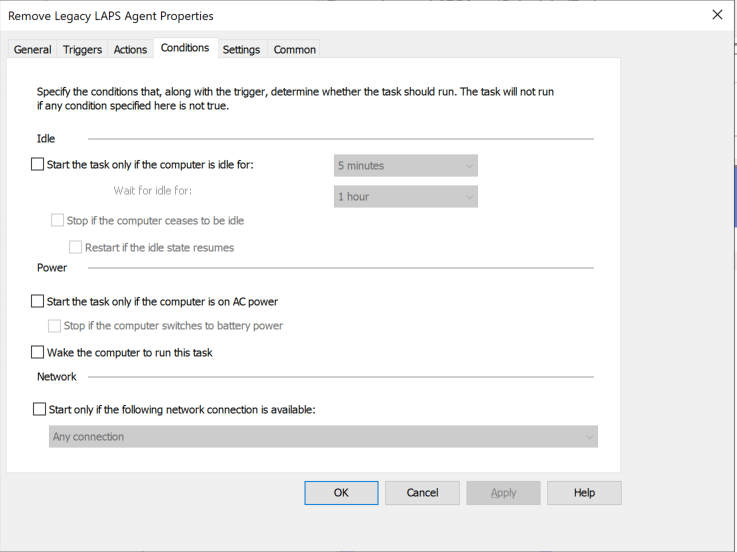This screenshot has width=737, height=552.
Task: Click the Conditions tab
Action: pos(185,48)
